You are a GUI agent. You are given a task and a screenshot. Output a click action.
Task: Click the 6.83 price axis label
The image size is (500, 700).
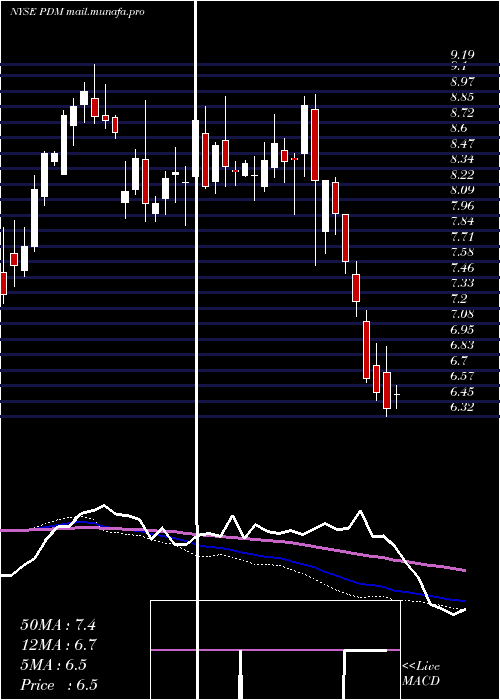pos(462,345)
